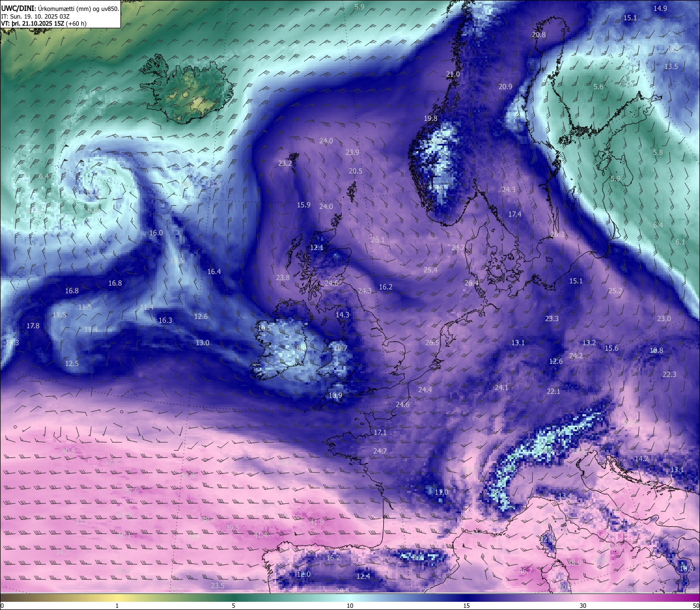Image resolution: width=700 pixels, height=610 pixels.
Task: Click the 16.4 value label
Action: tap(214, 271)
